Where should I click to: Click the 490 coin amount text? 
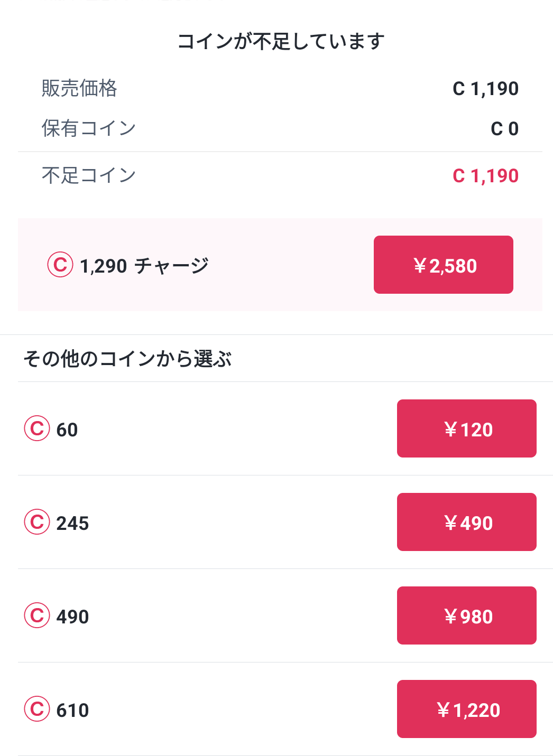click(x=72, y=617)
